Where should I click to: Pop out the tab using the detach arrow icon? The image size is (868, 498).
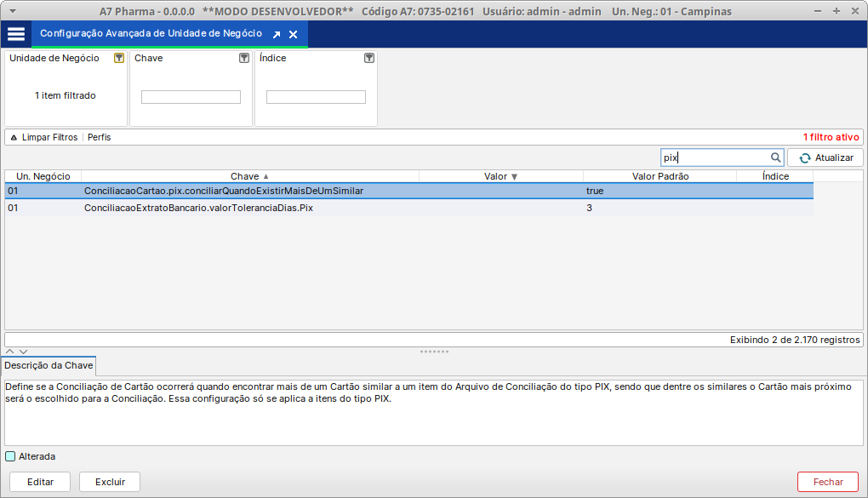pyautogui.click(x=275, y=35)
